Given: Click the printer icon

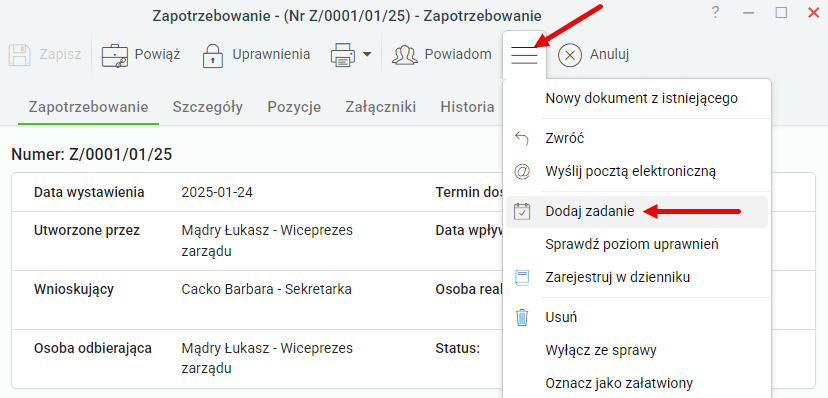Looking at the screenshot, I should [343, 55].
